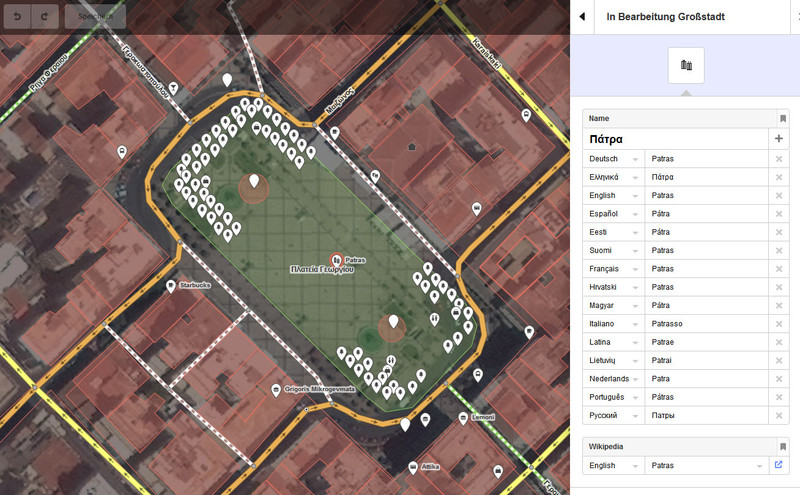Select the Grigoris Mikrogevmata map marker
Screen dimensions: 800x495
click(x=276, y=390)
